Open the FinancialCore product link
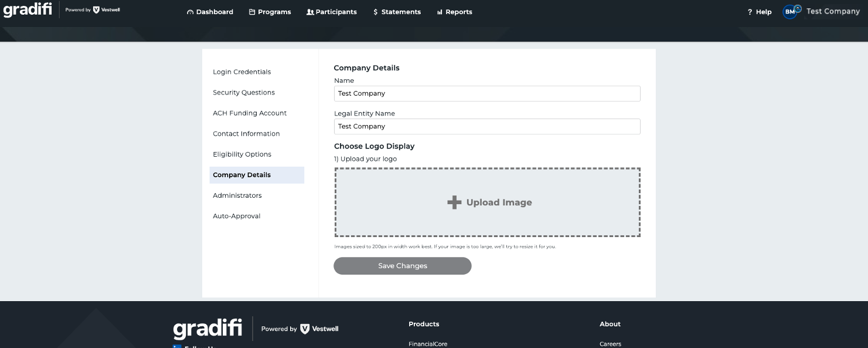 (428, 344)
